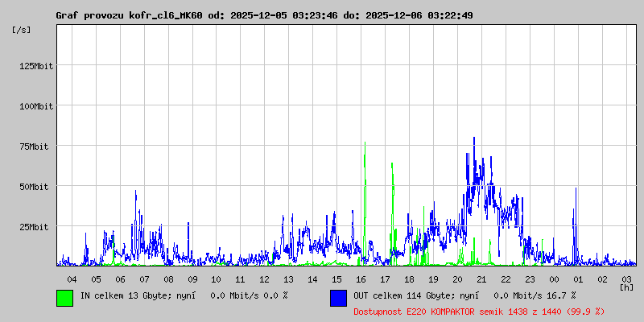Select the 25Mbit y-axis label
This screenshot has height=322, width=644.
[x=35, y=227]
